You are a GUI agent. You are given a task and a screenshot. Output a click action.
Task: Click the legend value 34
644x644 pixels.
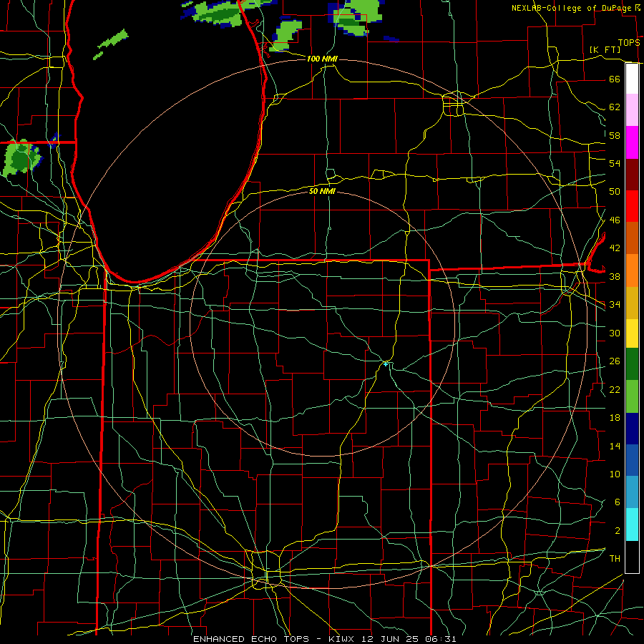tap(615, 305)
